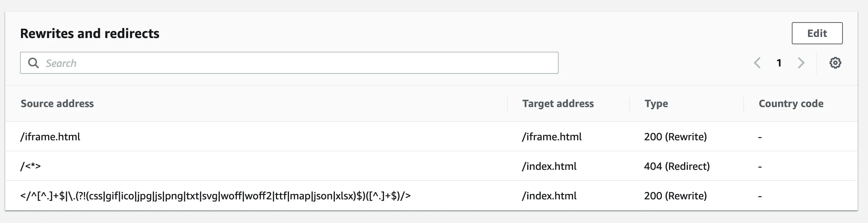
Task: Click the Source address column header
Action: click(57, 103)
